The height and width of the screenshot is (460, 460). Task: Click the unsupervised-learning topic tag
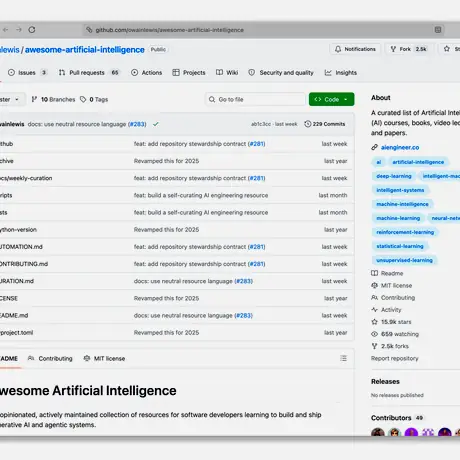tap(404, 260)
